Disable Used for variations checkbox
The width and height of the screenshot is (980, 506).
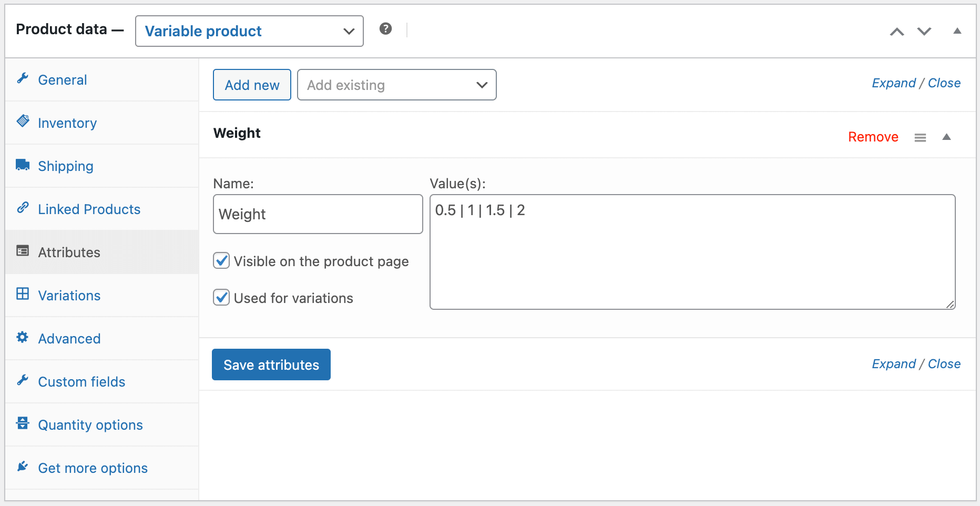221,298
